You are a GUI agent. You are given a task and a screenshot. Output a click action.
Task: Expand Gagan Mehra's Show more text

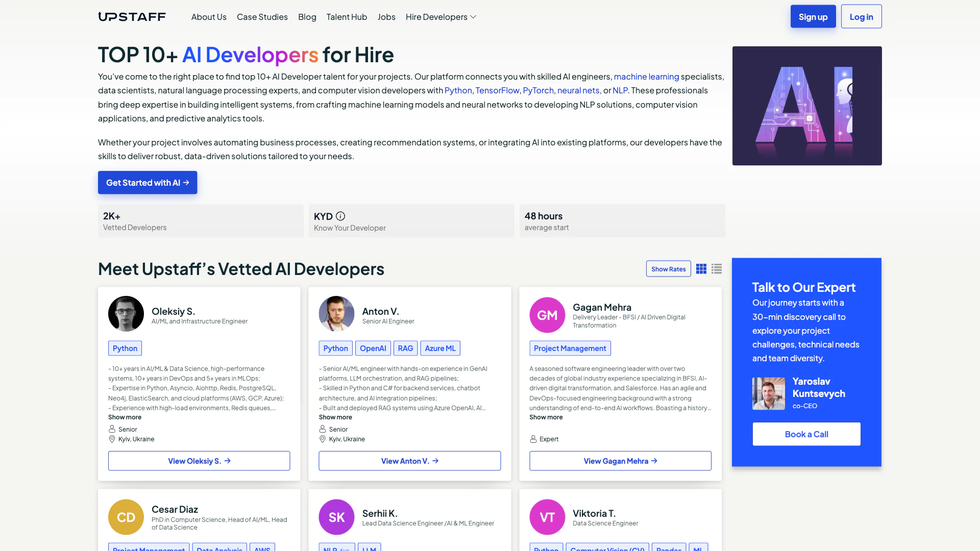point(546,417)
